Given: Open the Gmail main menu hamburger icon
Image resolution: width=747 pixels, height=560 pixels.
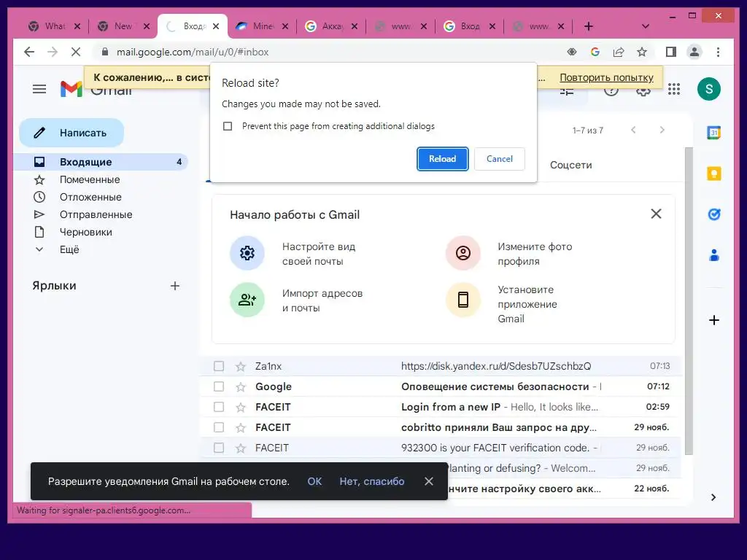Looking at the screenshot, I should point(39,89).
